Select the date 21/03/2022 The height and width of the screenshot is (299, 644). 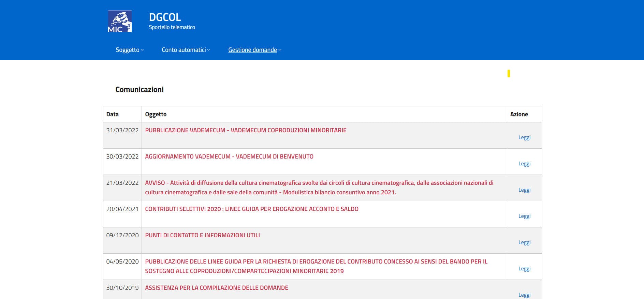[122, 183]
